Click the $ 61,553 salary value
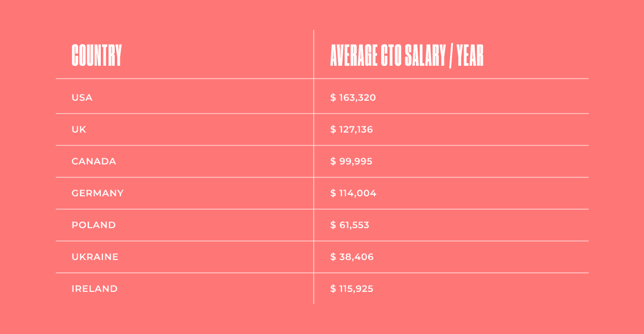The height and width of the screenshot is (334, 644). coord(350,225)
